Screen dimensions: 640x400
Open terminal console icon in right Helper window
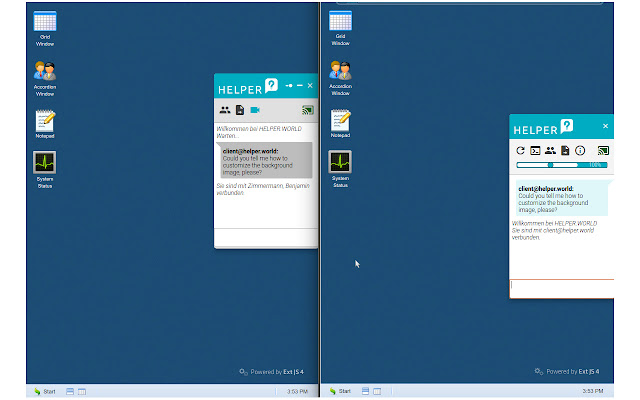[x=535, y=151]
